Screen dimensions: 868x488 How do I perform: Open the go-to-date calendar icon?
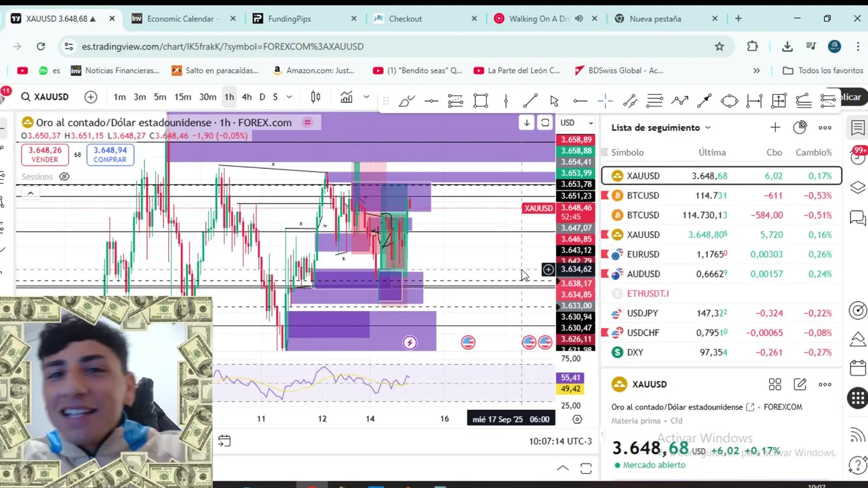[224, 441]
